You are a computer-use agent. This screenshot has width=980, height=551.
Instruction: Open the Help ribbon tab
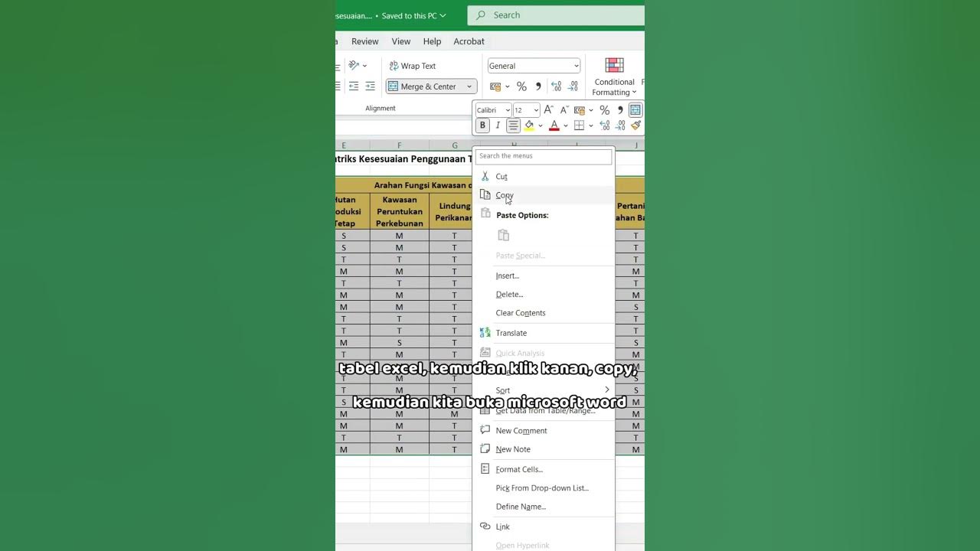(x=432, y=41)
